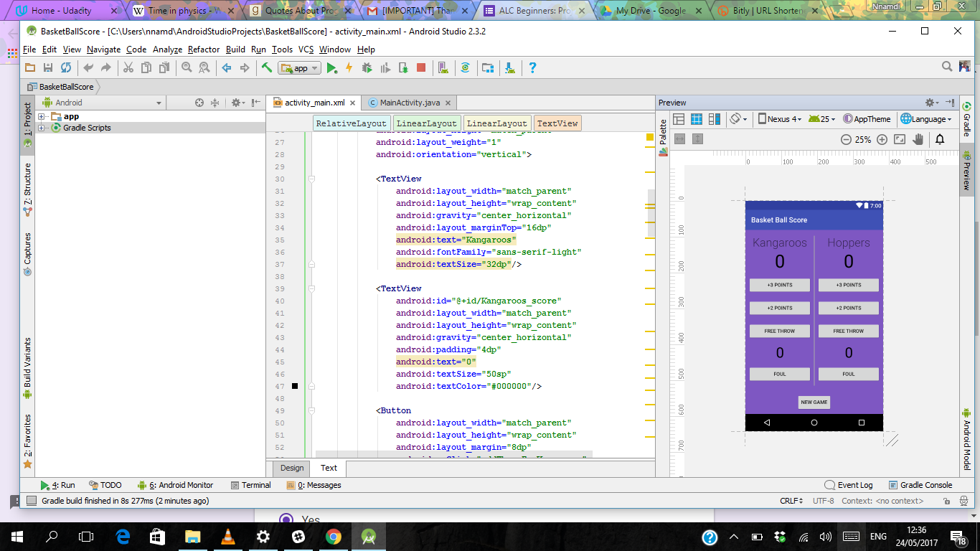Image resolution: width=980 pixels, height=551 pixels.
Task: Click the Make Project hammer icon
Action: coord(266,68)
